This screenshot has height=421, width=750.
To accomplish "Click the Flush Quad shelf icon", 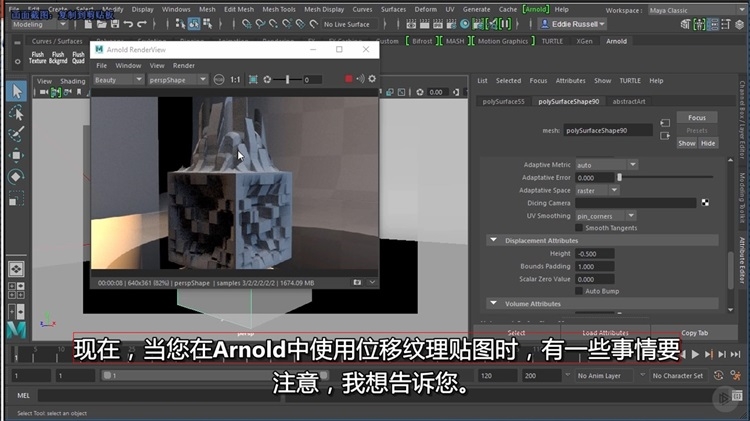I will click(x=78, y=57).
